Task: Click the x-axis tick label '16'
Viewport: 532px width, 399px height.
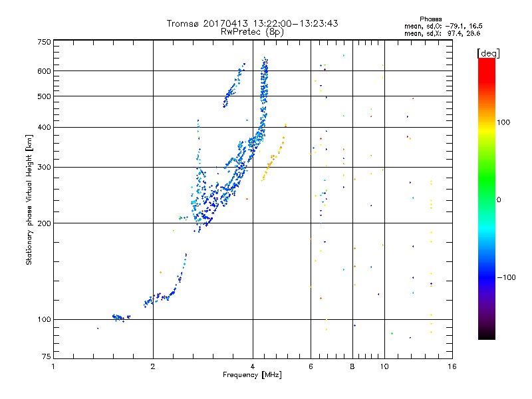Action: pos(452,366)
